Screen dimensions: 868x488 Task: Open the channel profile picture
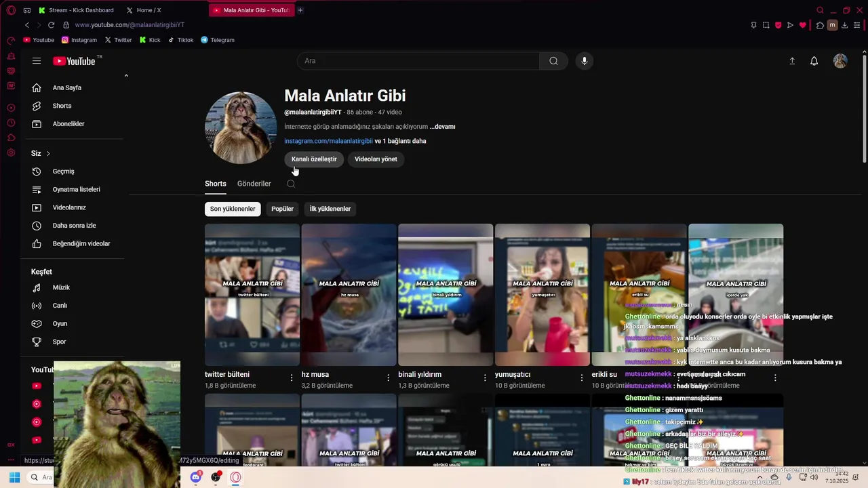(241, 127)
